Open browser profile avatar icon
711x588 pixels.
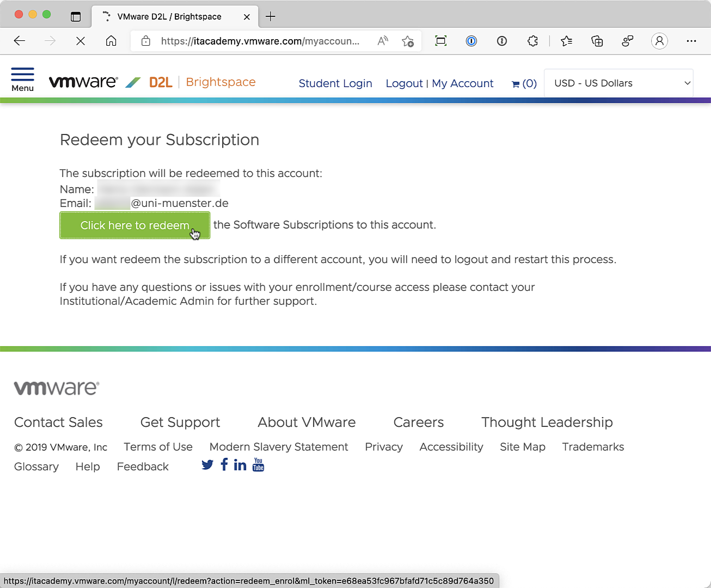point(659,41)
